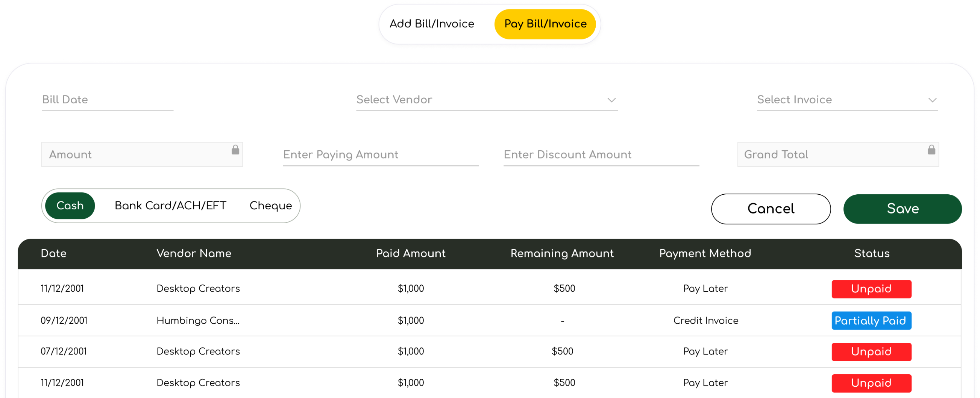Open the Select Vendor dropdown chevron
980x398 pixels.
click(611, 100)
